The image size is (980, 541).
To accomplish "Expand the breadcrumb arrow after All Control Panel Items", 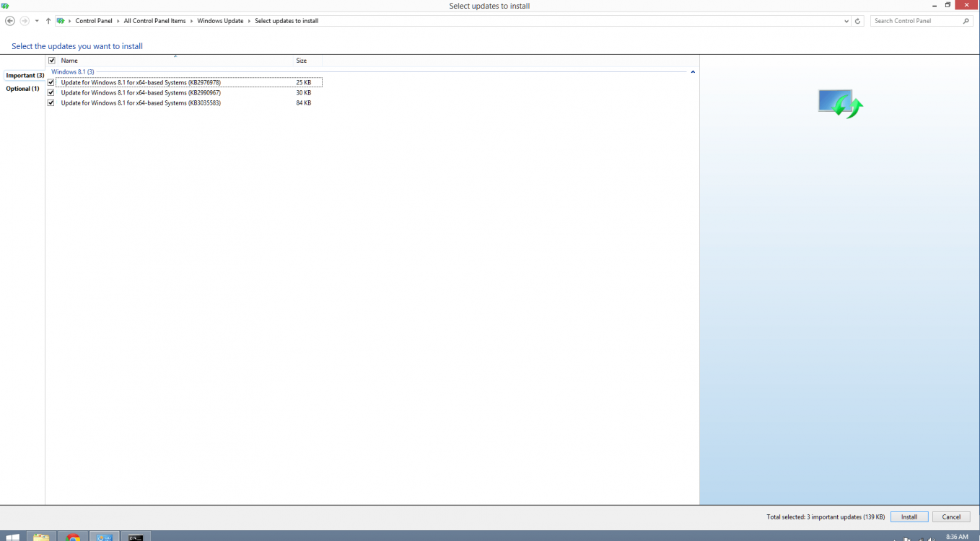I will coord(192,21).
